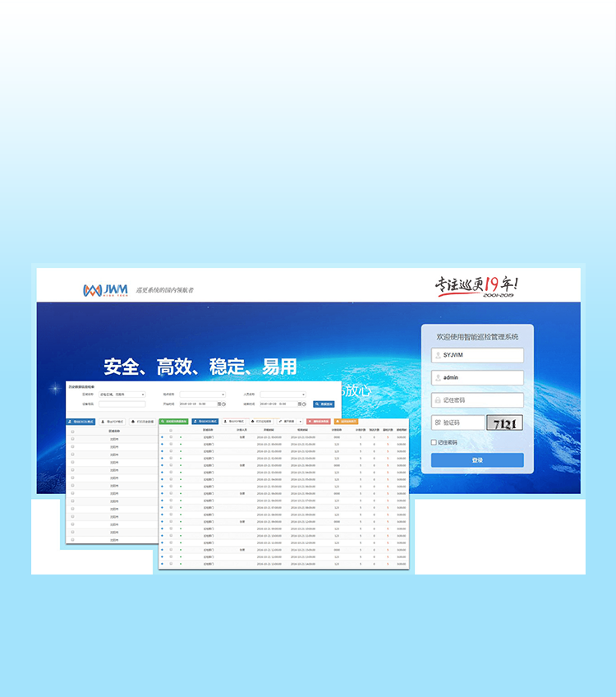This screenshot has width=616, height=697.
Task: Click the captcha image showing 7121
Action: (503, 423)
